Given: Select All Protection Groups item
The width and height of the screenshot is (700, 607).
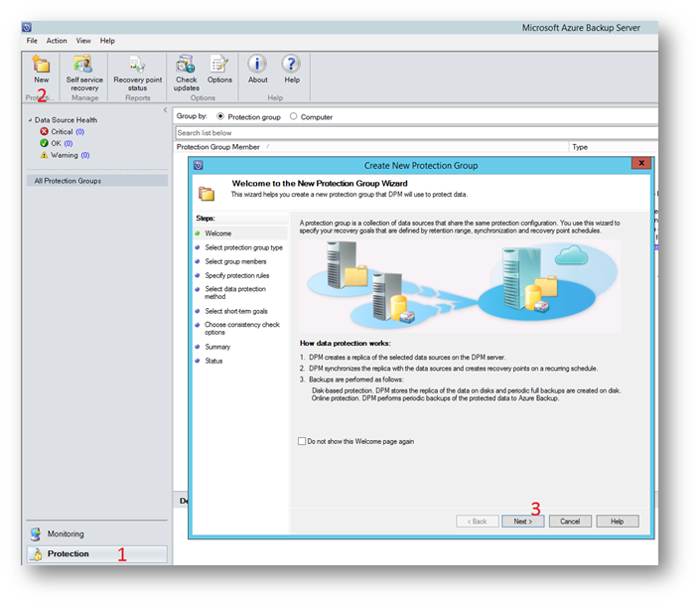Looking at the screenshot, I should [x=97, y=181].
